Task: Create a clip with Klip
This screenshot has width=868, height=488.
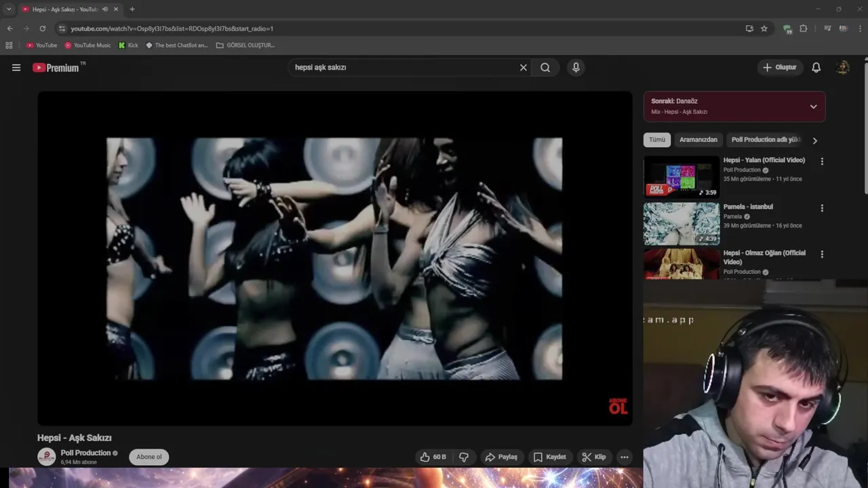Action: 594,457
